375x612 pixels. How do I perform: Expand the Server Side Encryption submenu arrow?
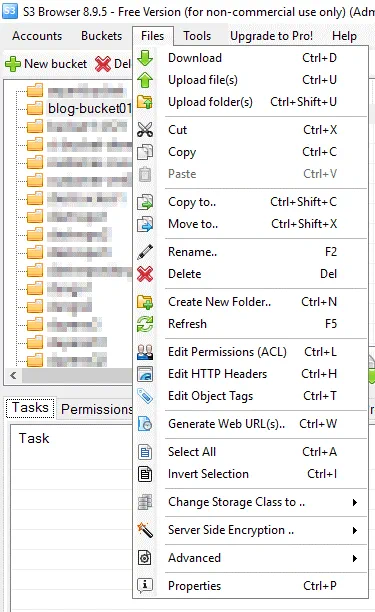(x=354, y=530)
